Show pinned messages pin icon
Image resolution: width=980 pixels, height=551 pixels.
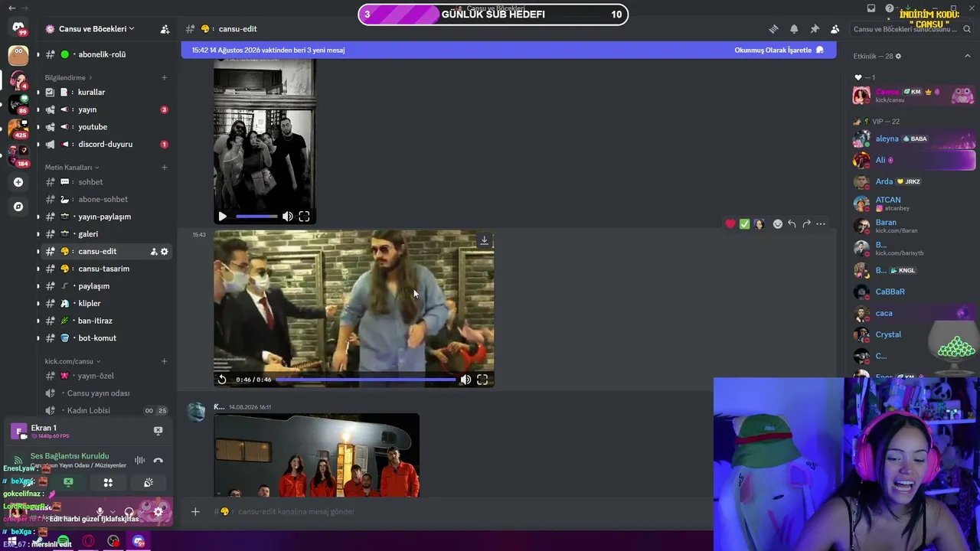[815, 29]
